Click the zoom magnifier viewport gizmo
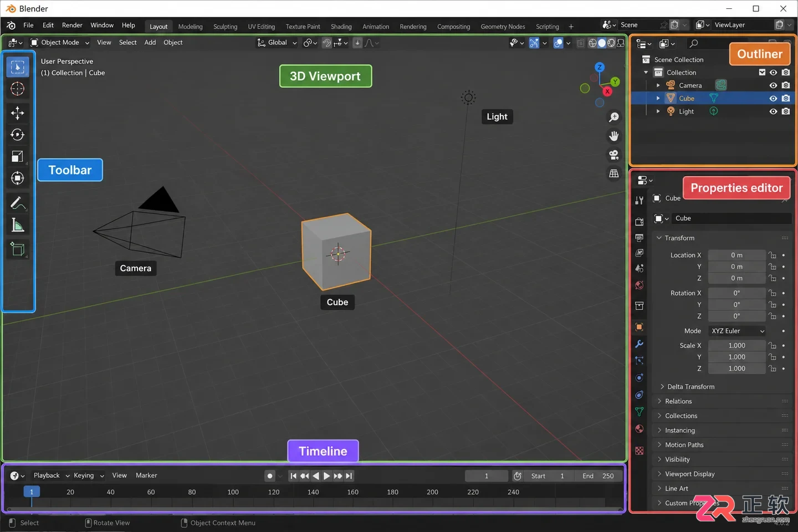Screen dimensions: 798x532 [614, 117]
